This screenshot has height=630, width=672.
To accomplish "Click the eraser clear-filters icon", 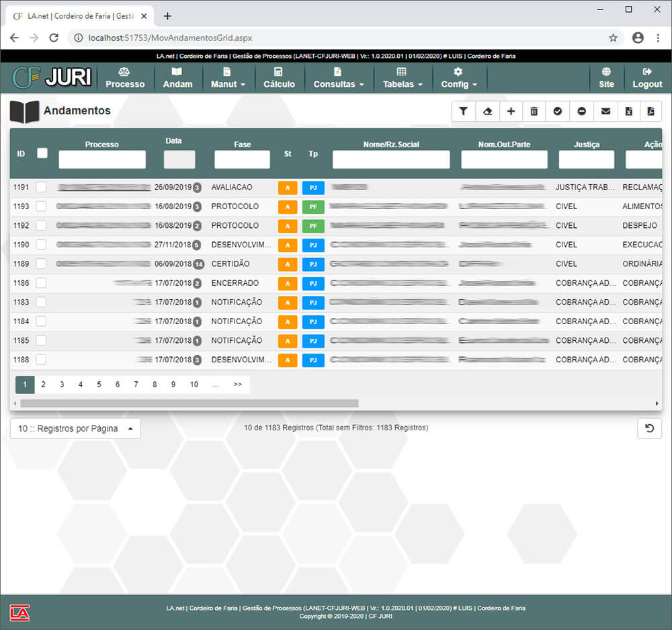I will click(487, 112).
